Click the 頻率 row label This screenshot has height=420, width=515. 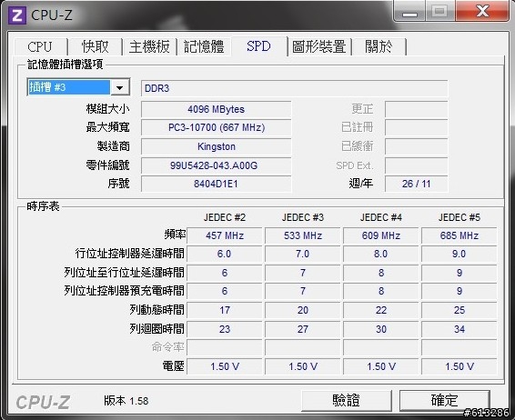point(175,235)
